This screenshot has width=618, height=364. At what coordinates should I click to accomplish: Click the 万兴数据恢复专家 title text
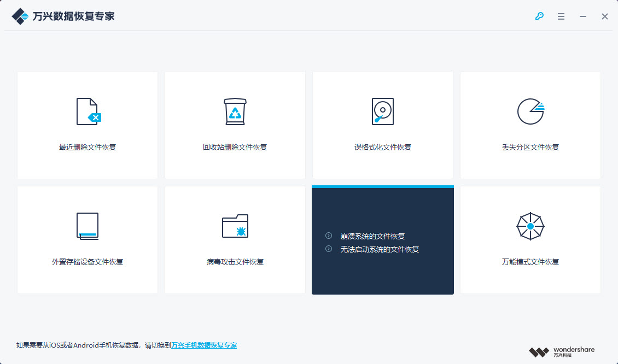[74, 16]
